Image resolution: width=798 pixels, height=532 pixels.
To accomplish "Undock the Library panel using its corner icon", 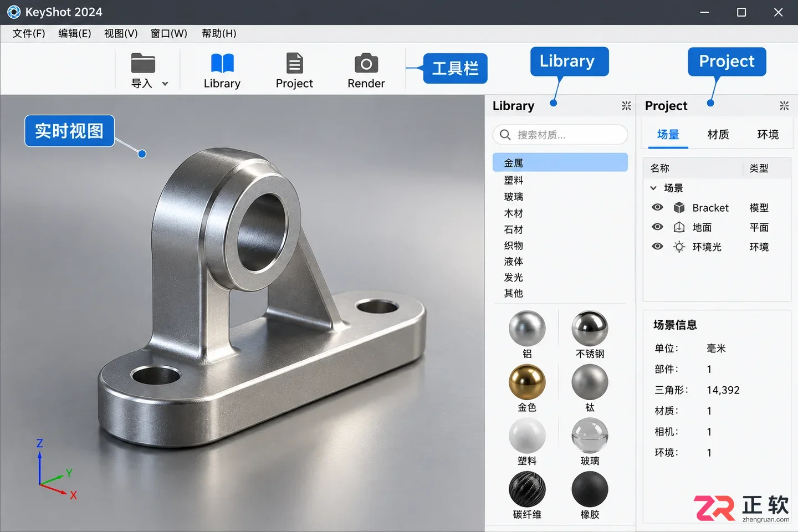I will point(626,105).
